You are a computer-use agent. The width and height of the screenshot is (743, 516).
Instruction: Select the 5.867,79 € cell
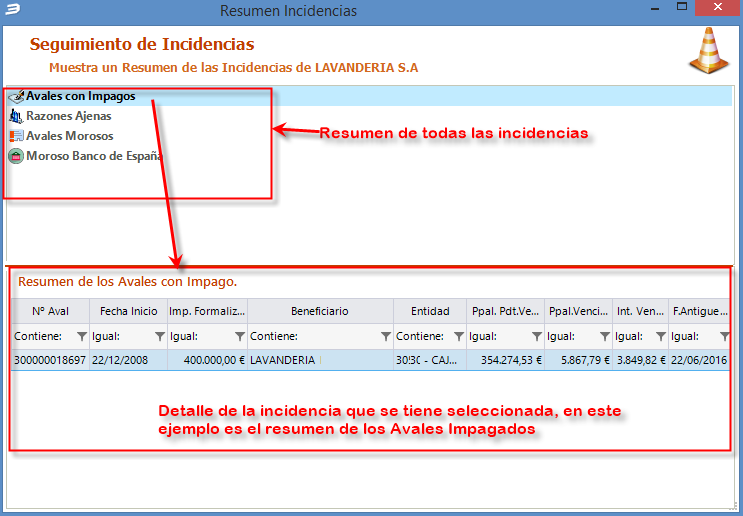[579, 361]
